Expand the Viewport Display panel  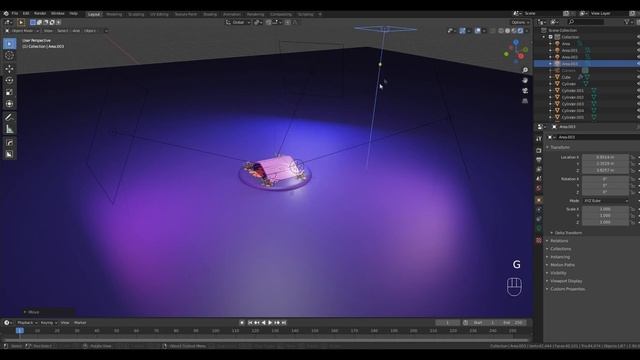click(x=566, y=281)
